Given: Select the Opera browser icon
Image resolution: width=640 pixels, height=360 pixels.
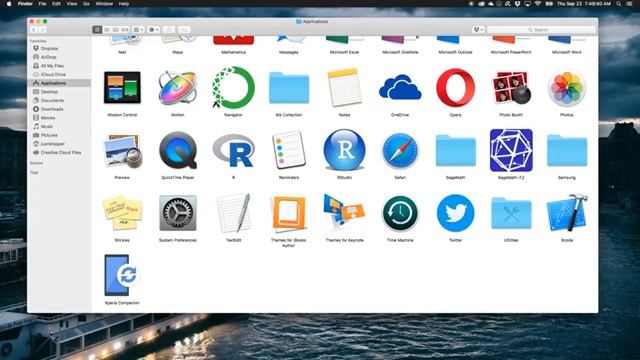Looking at the screenshot, I should click(456, 88).
